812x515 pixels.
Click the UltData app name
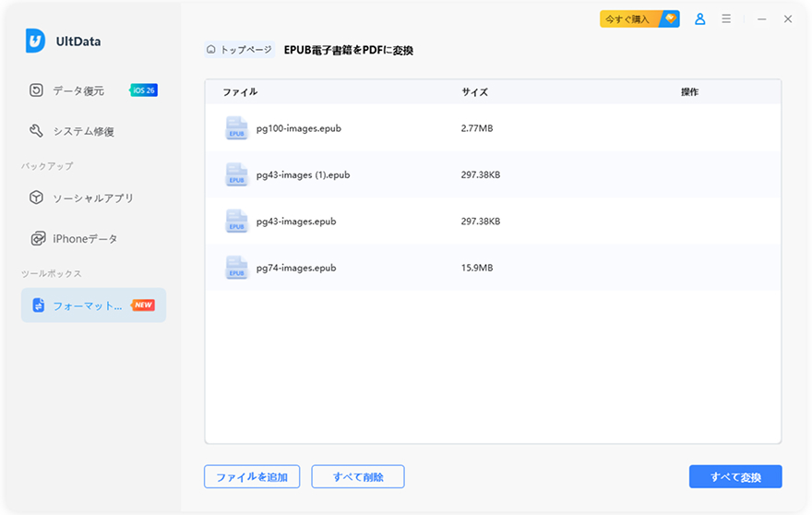tap(78, 42)
